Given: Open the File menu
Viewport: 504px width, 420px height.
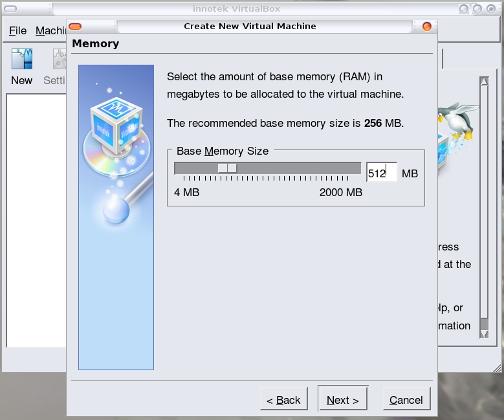Looking at the screenshot, I should [17, 30].
